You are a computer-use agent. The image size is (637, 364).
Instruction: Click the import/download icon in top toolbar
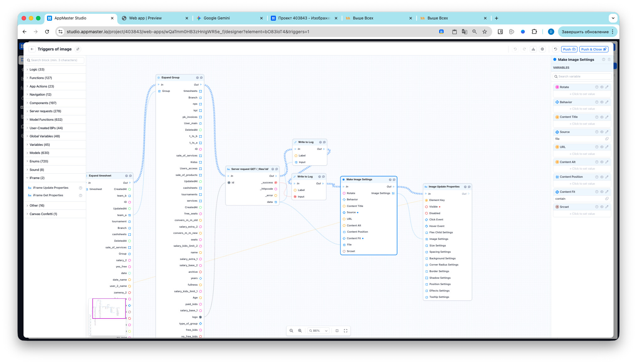(x=533, y=49)
